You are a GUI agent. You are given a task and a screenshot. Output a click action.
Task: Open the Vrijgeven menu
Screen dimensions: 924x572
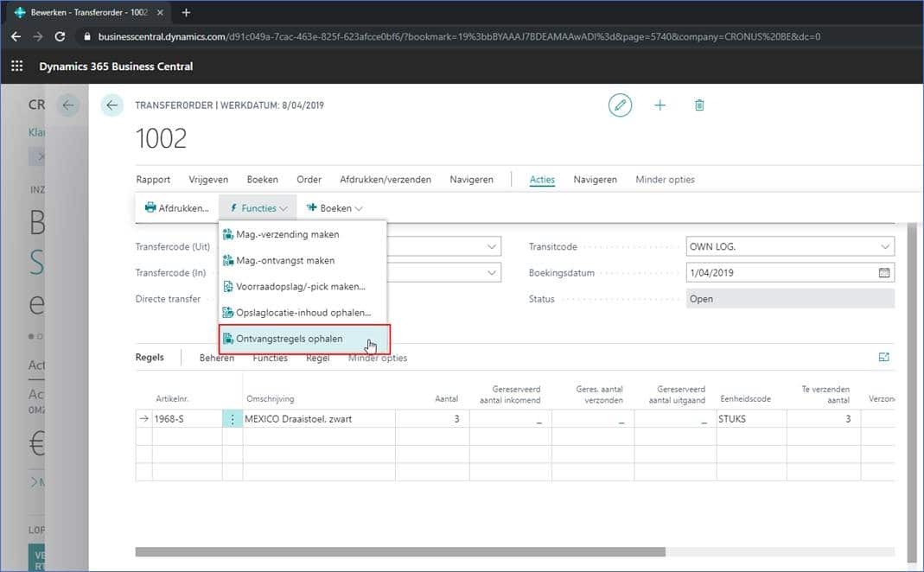click(x=208, y=180)
